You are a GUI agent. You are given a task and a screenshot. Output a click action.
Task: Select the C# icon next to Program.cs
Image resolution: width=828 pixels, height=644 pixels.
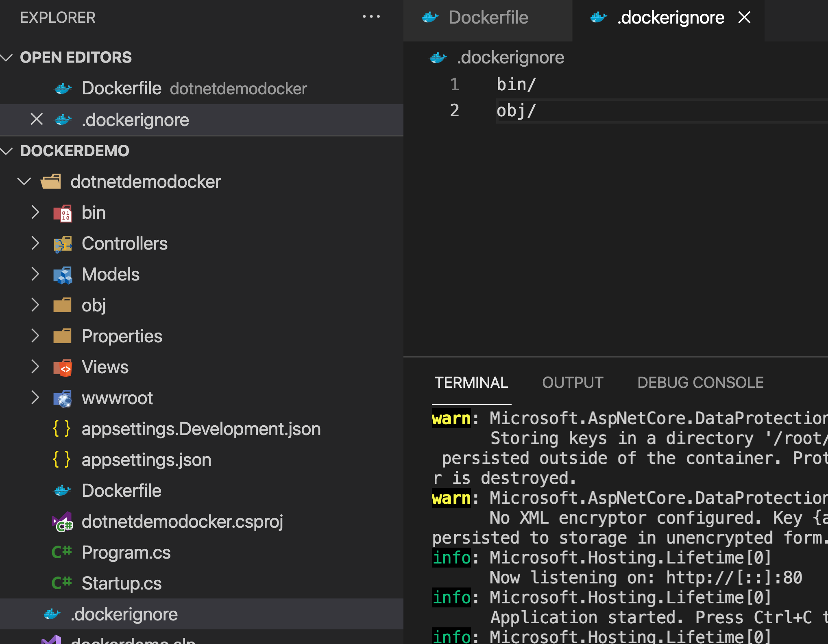(x=61, y=552)
